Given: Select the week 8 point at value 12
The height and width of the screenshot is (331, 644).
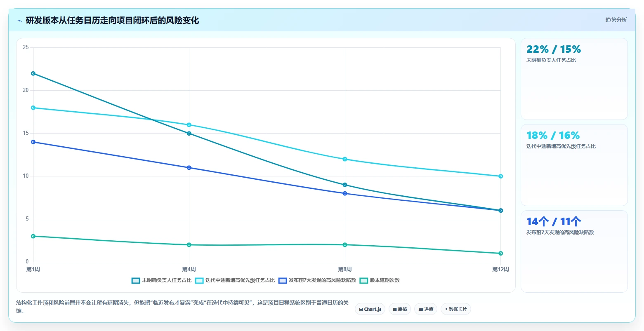Looking at the screenshot, I should [x=345, y=159].
